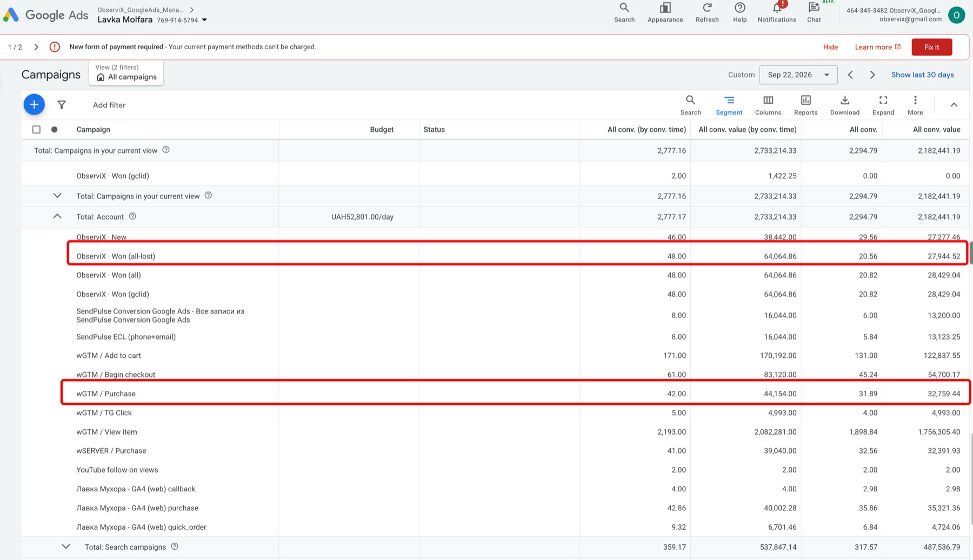Open the Help menu
This screenshot has width=973, height=560.
click(739, 12)
